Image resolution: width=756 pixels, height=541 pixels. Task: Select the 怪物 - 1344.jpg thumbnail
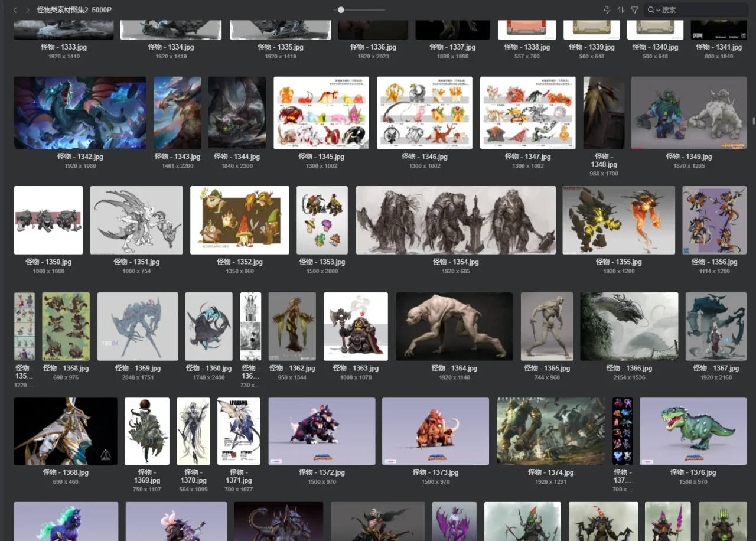point(236,113)
